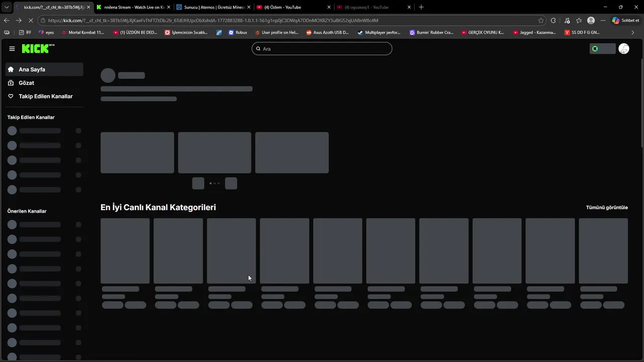644x362 pixels.
Task: Close the oguzeasy1 YouTube tab
Action: click(409, 7)
